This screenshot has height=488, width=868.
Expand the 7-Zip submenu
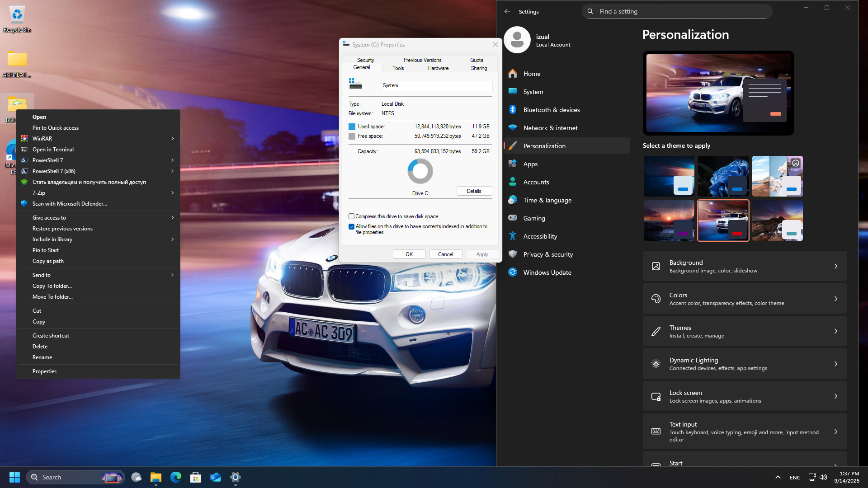(x=98, y=193)
